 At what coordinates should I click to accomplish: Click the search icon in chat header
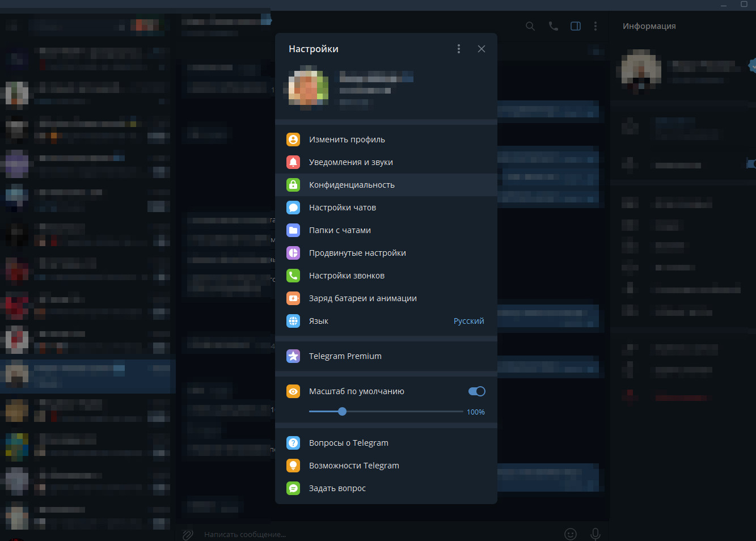pyautogui.click(x=530, y=26)
